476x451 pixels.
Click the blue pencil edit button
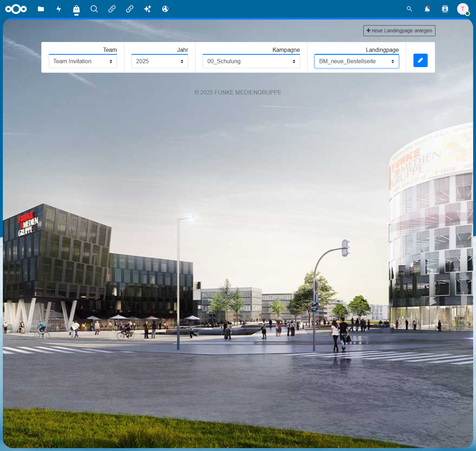click(421, 60)
